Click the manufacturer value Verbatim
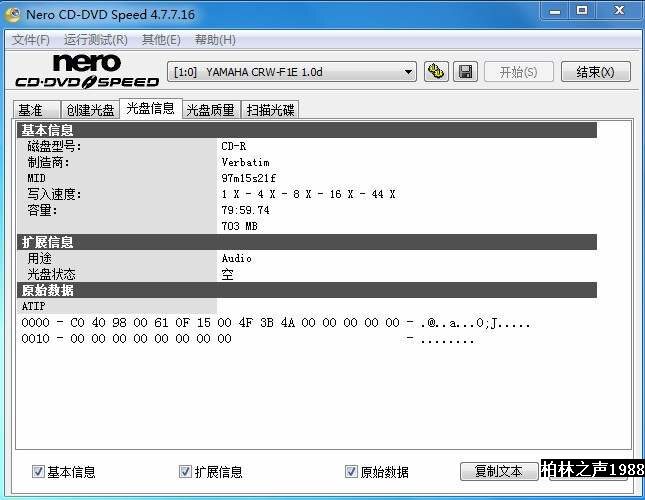The width and height of the screenshot is (645, 500). coord(245,162)
